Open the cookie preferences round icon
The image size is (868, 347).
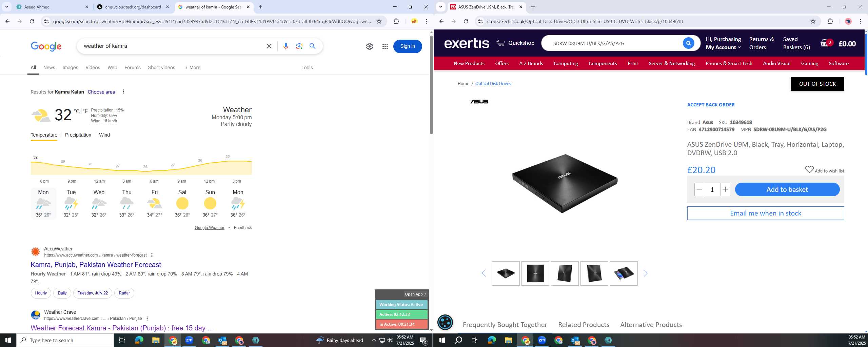coord(445,322)
